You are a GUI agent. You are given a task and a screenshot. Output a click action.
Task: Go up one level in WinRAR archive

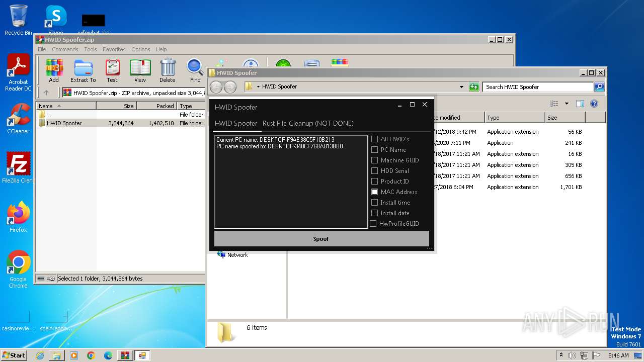(x=46, y=93)
